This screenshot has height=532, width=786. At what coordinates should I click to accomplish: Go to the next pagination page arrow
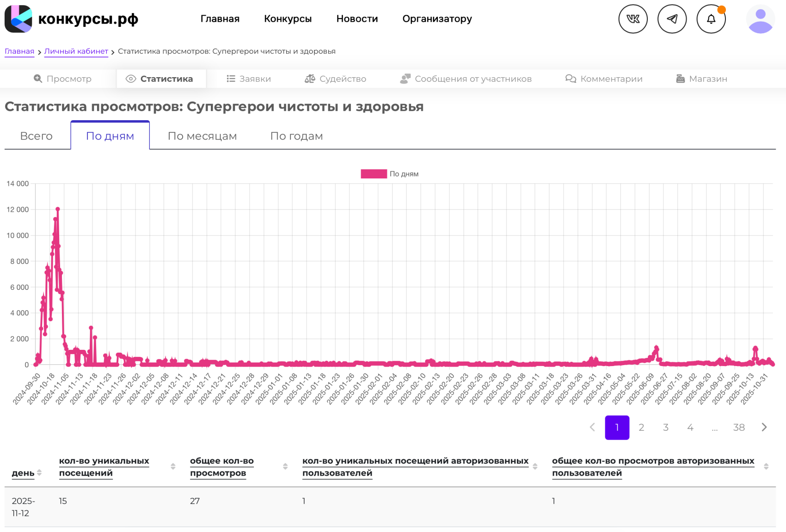coord(764,428)
